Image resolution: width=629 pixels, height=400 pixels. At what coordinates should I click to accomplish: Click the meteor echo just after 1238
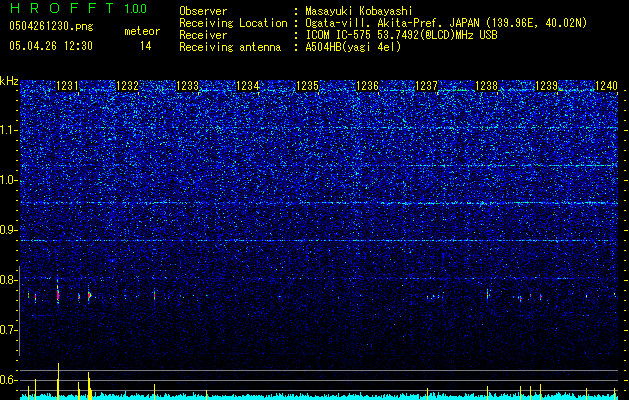pyautogui.click(x=487, y=295)
